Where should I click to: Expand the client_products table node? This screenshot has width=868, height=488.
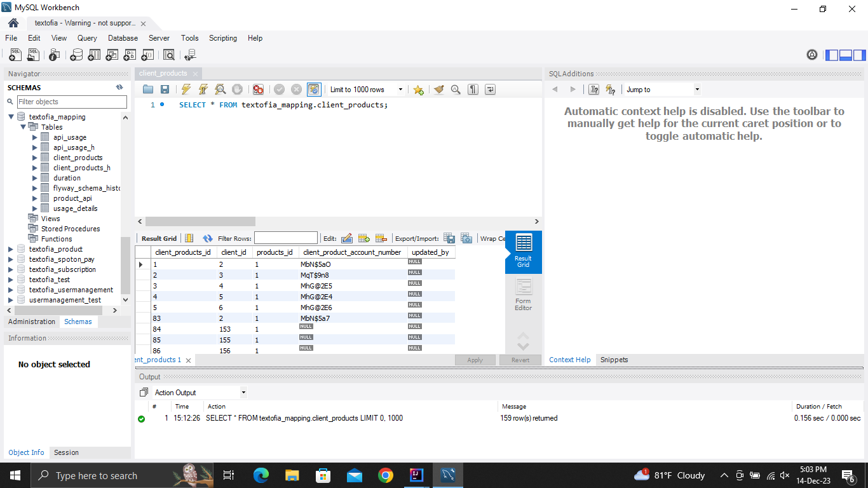point(35,158)
